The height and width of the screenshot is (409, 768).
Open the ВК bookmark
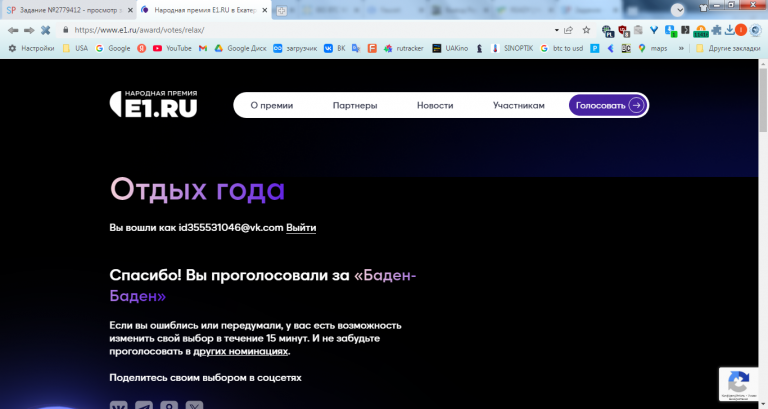coord(335,48)
